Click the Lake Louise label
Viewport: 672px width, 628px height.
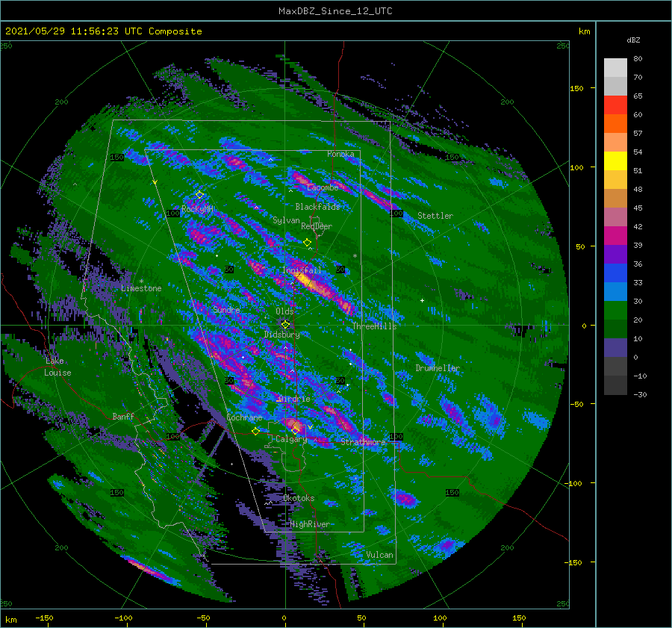click(58, 367)
